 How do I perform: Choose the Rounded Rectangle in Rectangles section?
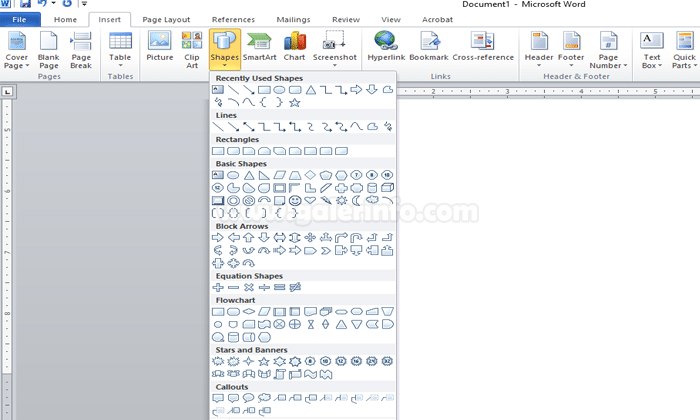point(233,151)
